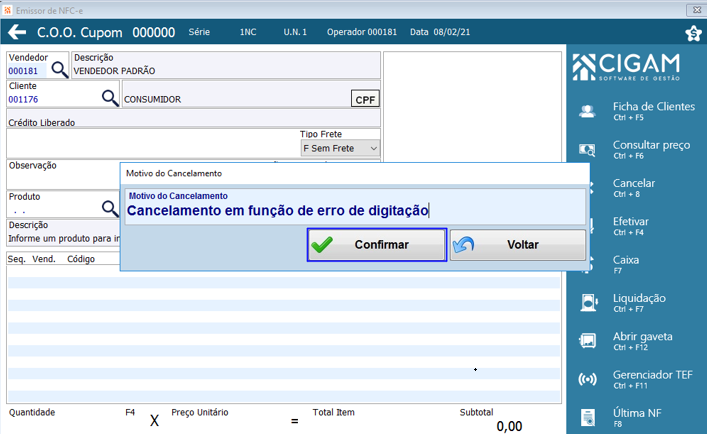Image resolution: width=707 pixels, height=434 pixels.
Task: Click the app icon in title bar
Action: click(x=7, y=10)
